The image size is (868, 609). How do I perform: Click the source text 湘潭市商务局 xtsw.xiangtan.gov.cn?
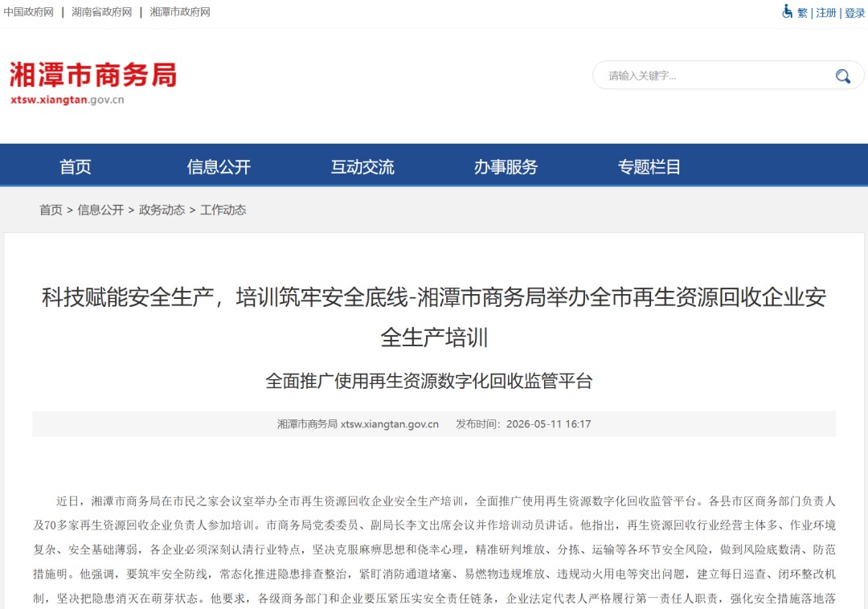coord(358,424)
